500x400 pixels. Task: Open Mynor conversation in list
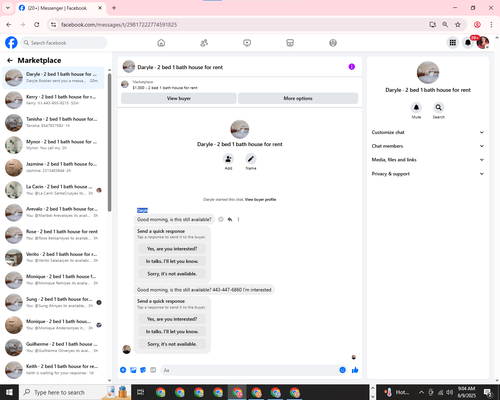coord(53,145)
